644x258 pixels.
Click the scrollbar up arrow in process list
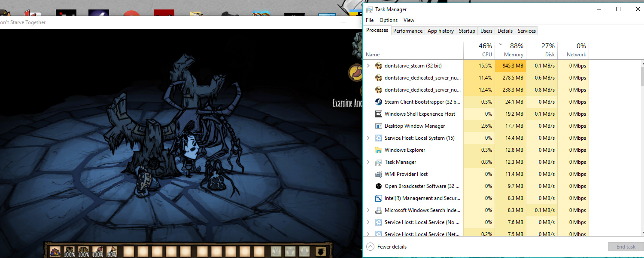643,63
